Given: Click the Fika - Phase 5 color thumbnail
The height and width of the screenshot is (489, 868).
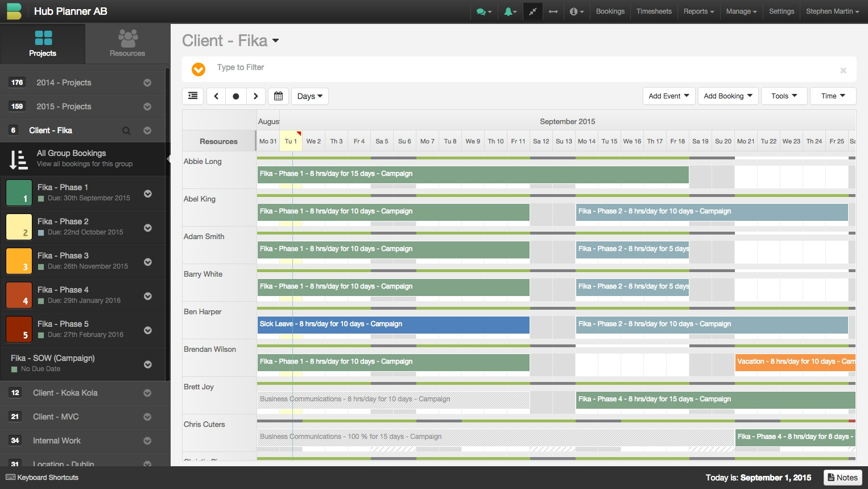Looking at the screenshot, I should click(19, 329).
